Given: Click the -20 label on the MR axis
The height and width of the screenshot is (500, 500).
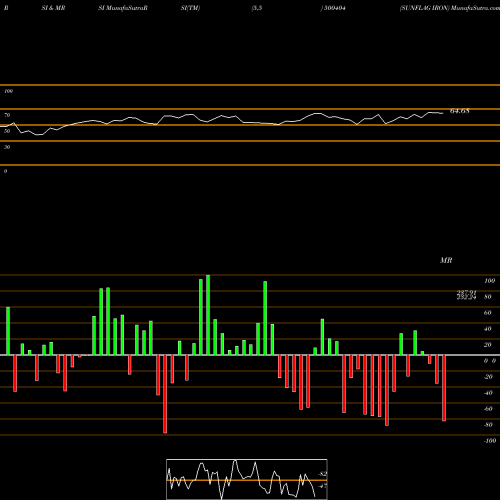Looking at the screenshot, I should click(x=488, y=377).
